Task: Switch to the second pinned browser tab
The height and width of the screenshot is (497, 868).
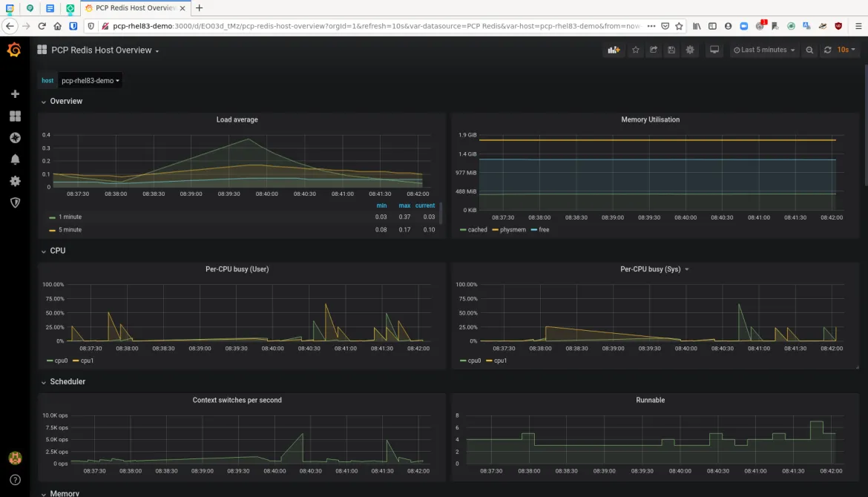Action: click(30, 8)
